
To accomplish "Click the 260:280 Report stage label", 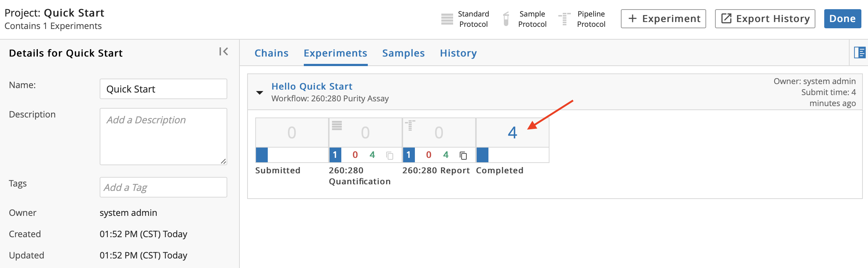I will [436, 170].
